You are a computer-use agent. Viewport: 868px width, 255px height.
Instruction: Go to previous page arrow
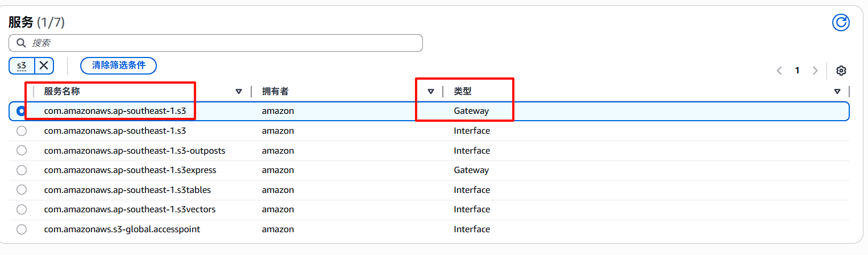[x=779, y=71]
